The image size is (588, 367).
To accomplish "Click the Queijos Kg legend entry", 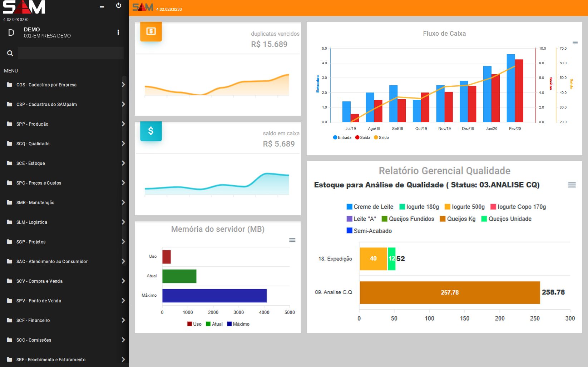I will click(458, 219).
